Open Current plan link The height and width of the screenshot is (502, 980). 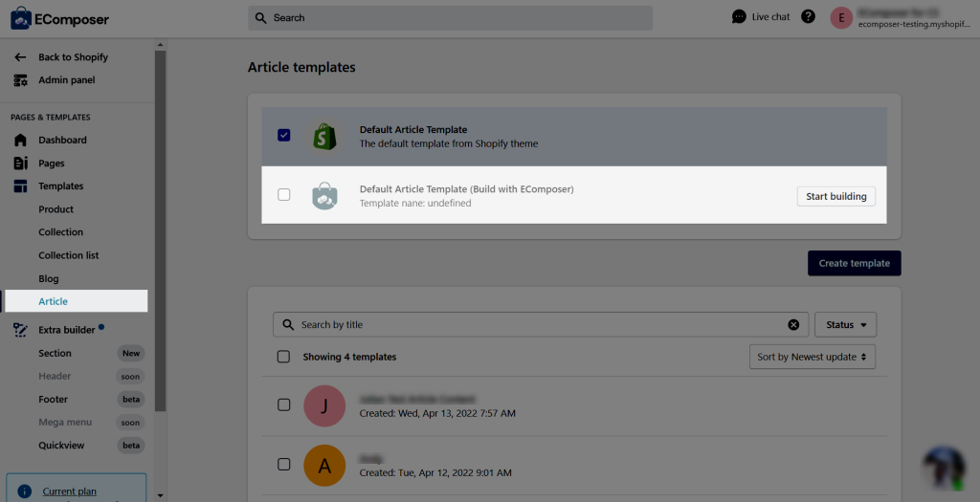69,491
